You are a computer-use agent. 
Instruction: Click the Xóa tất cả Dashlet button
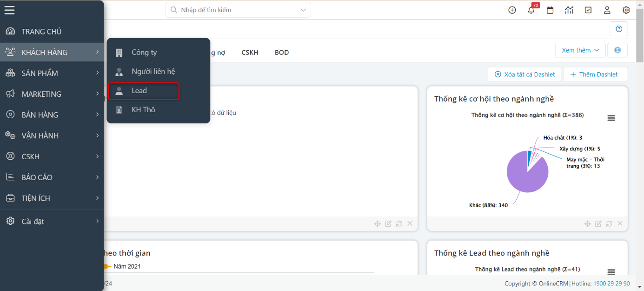coord(524,74)
